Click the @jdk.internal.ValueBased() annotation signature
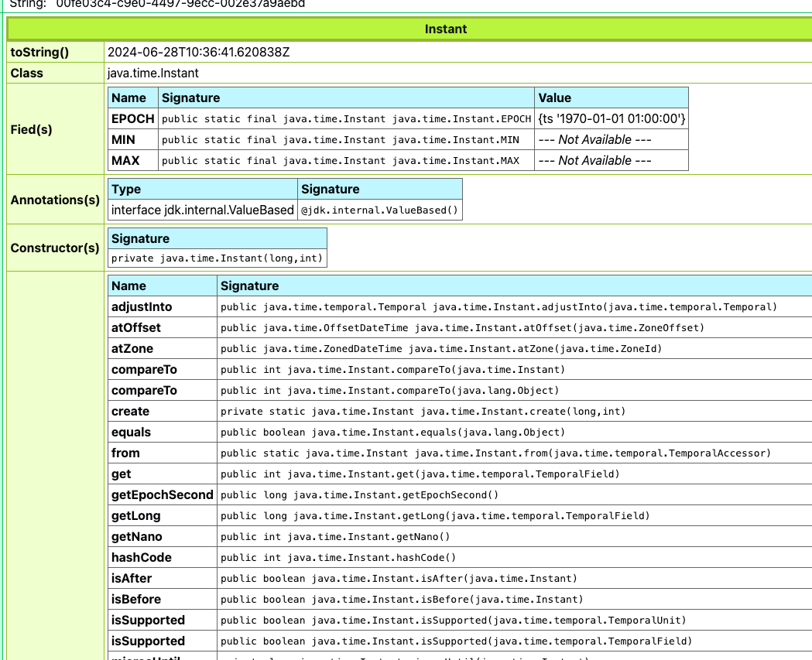 [379, 210]
